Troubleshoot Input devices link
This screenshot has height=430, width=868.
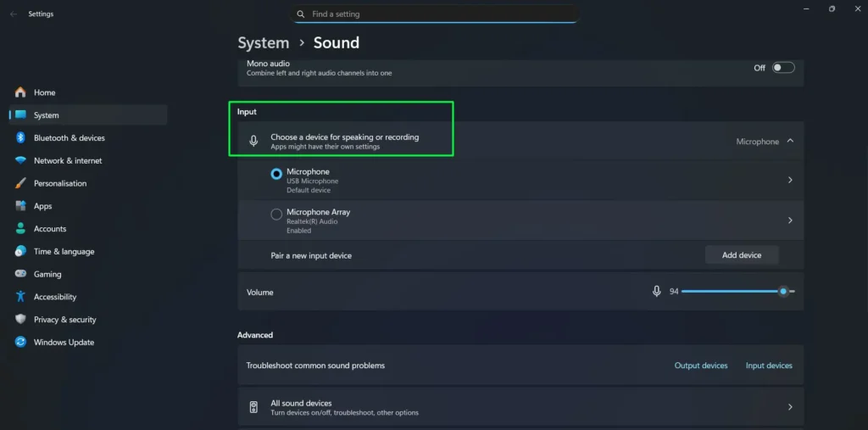769,366
